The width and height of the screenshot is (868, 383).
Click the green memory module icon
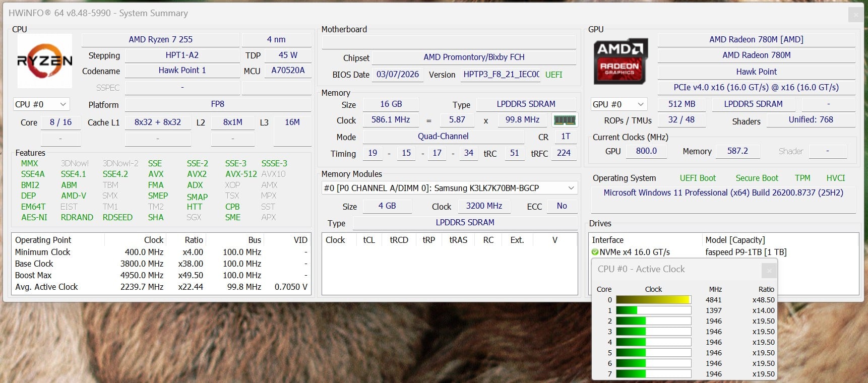pos(565,120)
